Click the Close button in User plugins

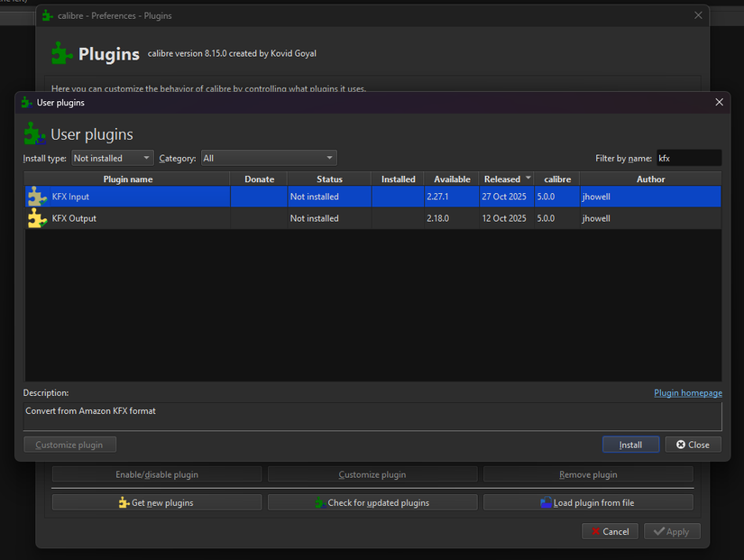(x=693, y=445)
